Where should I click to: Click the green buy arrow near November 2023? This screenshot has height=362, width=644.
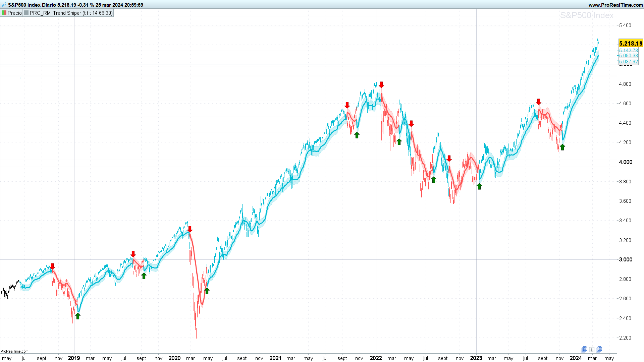coord(562,147)
